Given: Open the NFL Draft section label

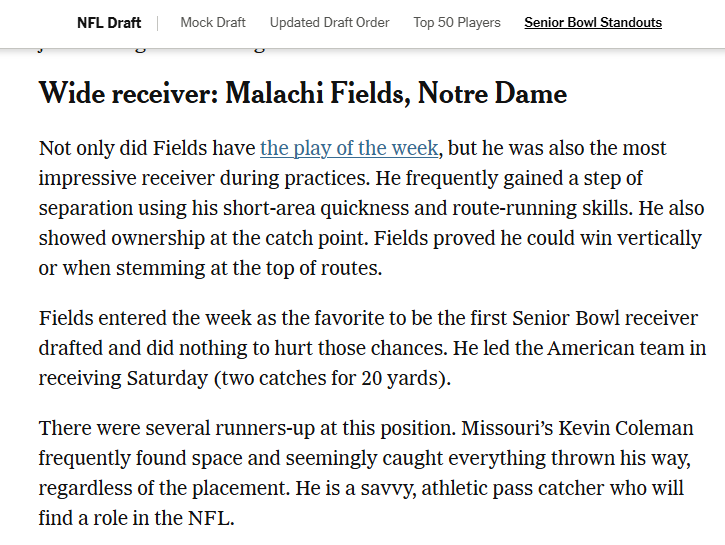Looking at the screenshot, I should click(x=109, y=22).
